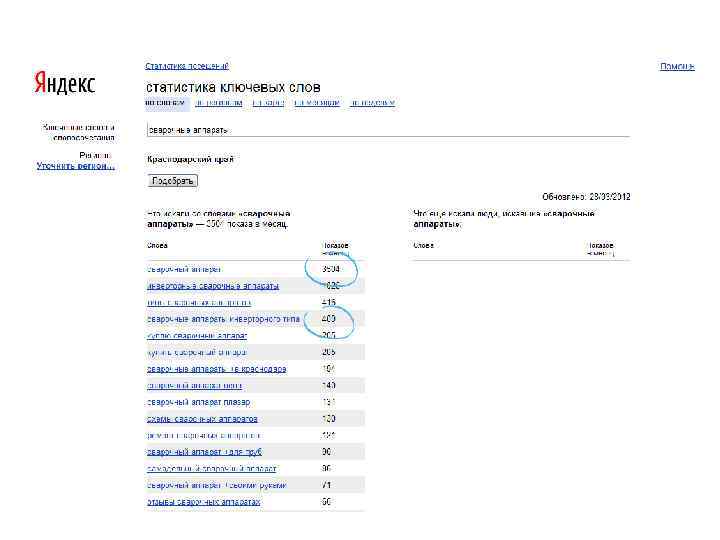This screenshot has width=720, height=540.
Task: Select the 'Краснодарский край' region text
Action: [x=190, y=159]
